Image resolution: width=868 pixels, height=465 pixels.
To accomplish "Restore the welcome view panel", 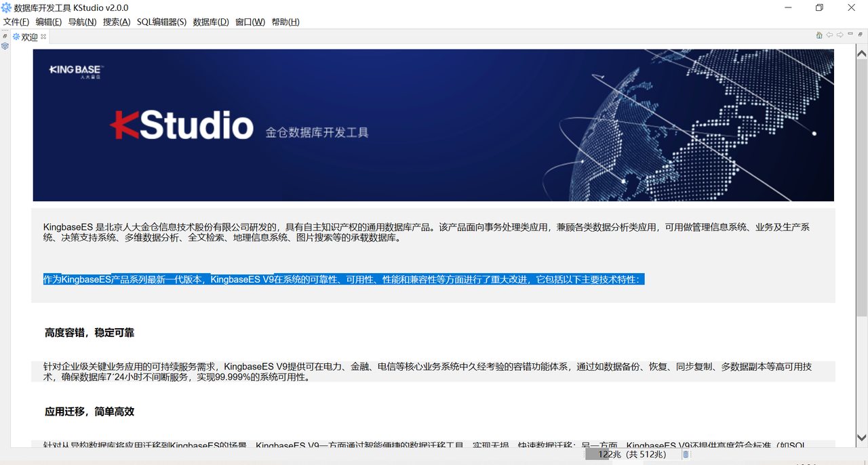I will point(861,35).
